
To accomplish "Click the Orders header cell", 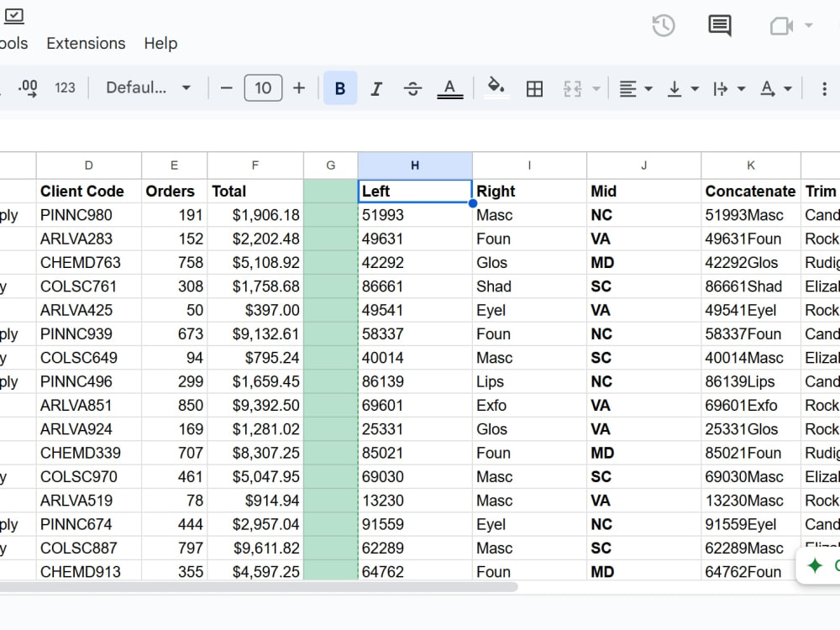I will tap(174, 192).
